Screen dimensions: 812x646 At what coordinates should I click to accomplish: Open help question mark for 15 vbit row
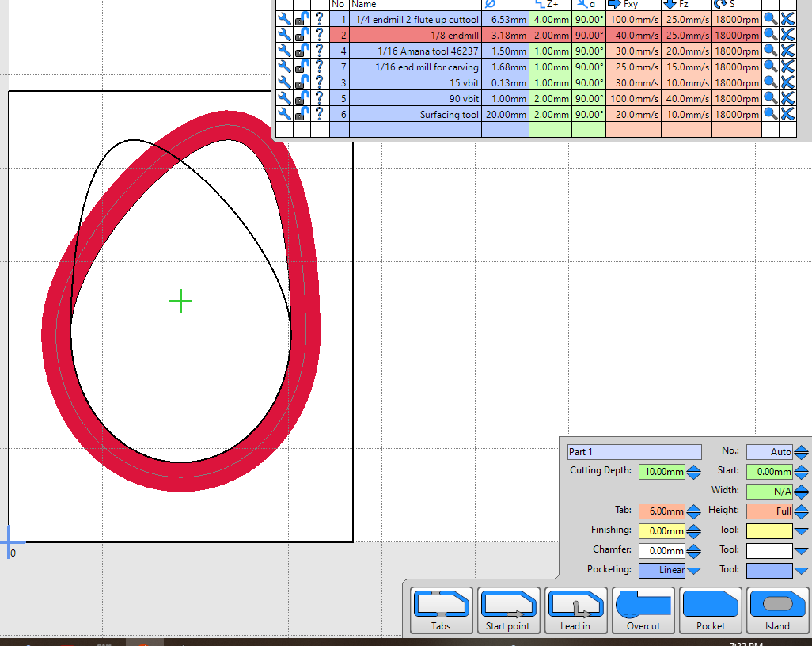click(319, 82)
